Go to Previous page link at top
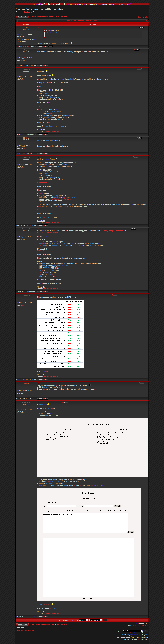164x644 pixels. click(27, 12)
